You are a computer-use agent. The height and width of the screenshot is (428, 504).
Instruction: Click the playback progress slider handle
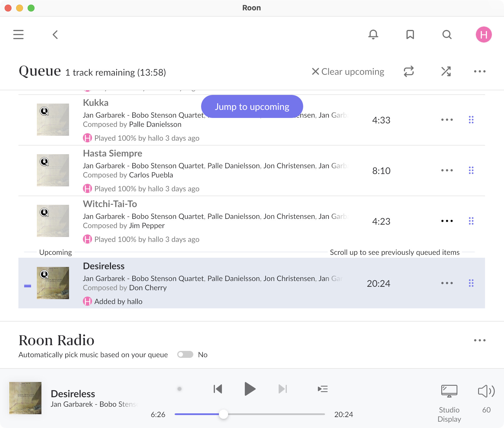point(223,414)
